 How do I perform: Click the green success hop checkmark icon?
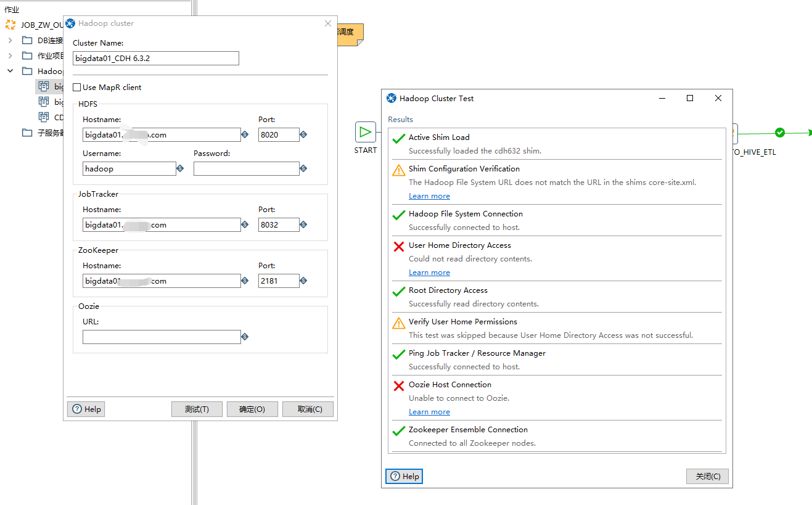(780, 133)
